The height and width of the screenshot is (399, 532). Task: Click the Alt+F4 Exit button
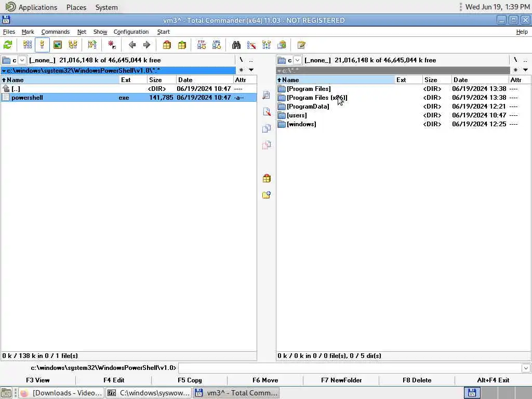(493, 380)
